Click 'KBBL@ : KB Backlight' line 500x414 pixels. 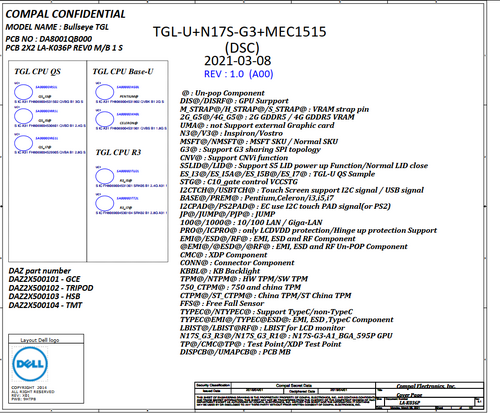pos(220,271)
